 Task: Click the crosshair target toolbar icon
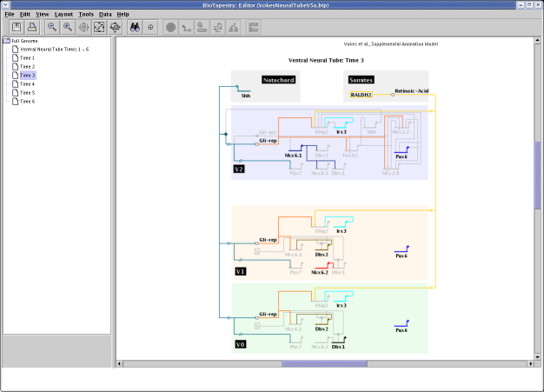click(x=151, y=27)
